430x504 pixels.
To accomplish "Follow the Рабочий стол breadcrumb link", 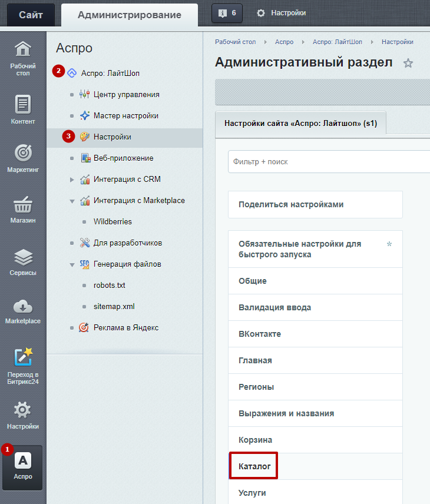I will click(236, 42).
